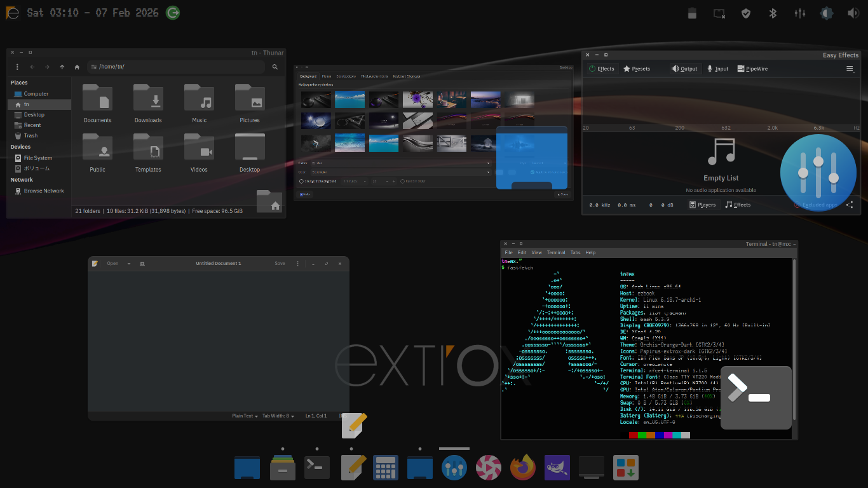Open the Tab Width dropdown

[x=279, y=416]
